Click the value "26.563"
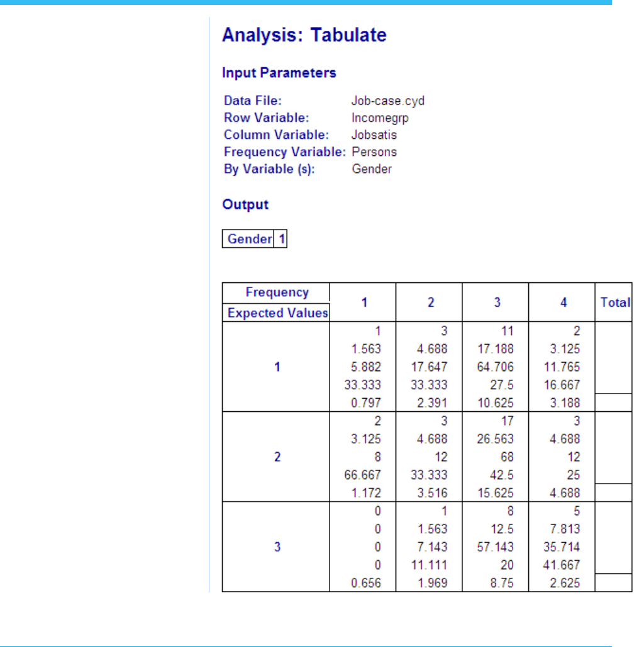Screen dimensions: 644x647 click(496, 439)
